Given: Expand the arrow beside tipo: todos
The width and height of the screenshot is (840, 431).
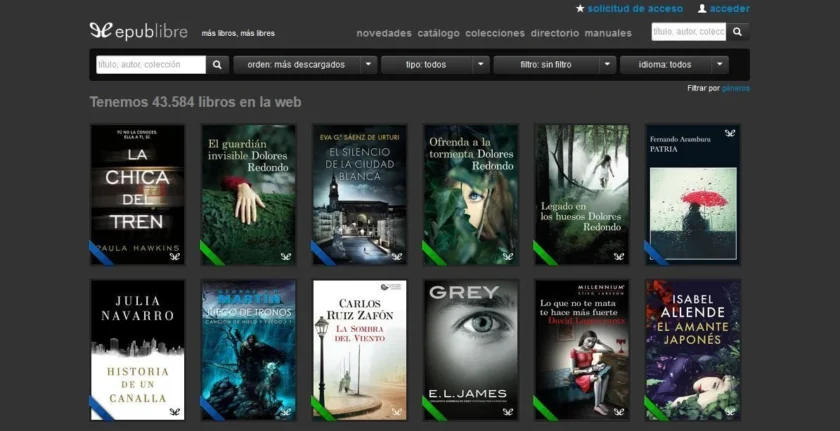Looking at the screenshot, I should tap(481, 65).
